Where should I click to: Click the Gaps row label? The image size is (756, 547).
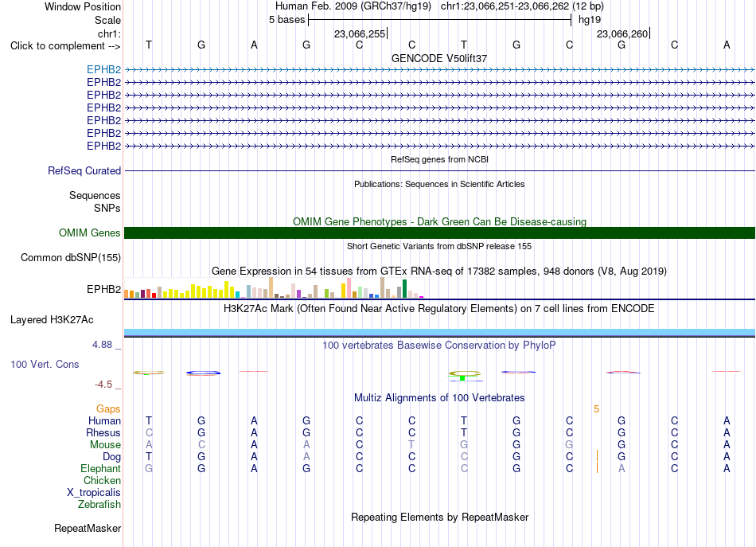(x=108, y=409)
